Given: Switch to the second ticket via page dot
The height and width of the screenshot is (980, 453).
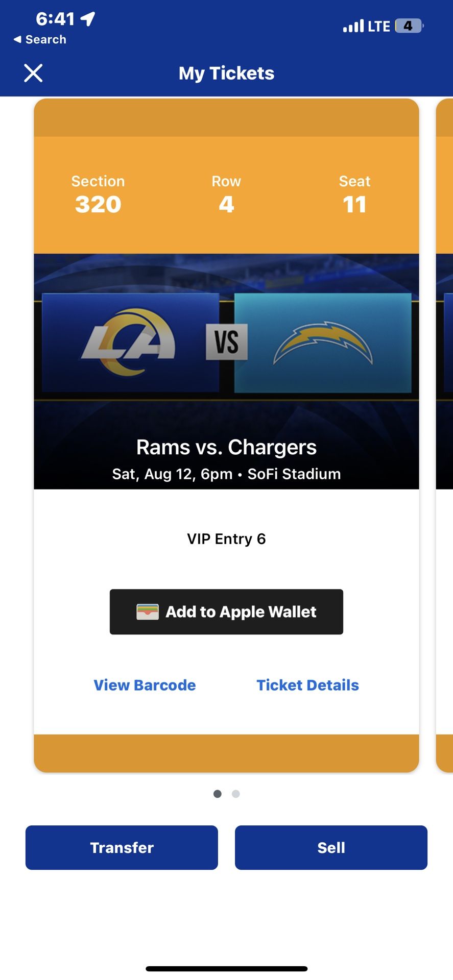Looking at the screenshot, I should coord(235,794).
